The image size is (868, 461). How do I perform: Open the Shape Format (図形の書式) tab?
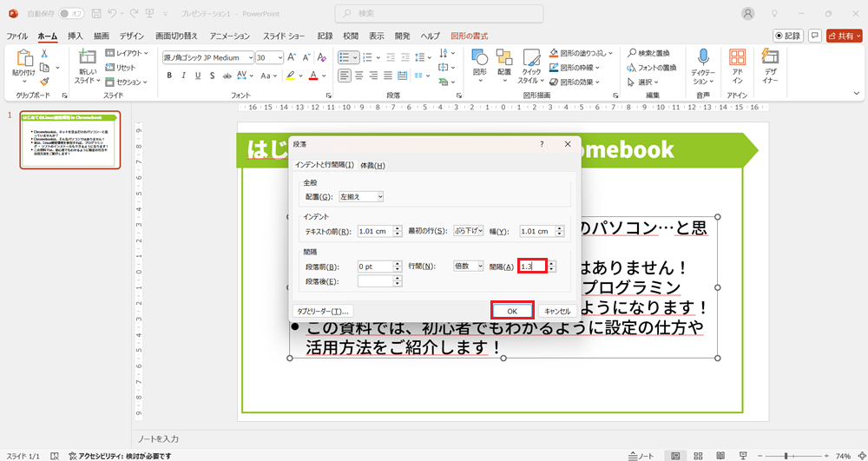click(470, 36)
